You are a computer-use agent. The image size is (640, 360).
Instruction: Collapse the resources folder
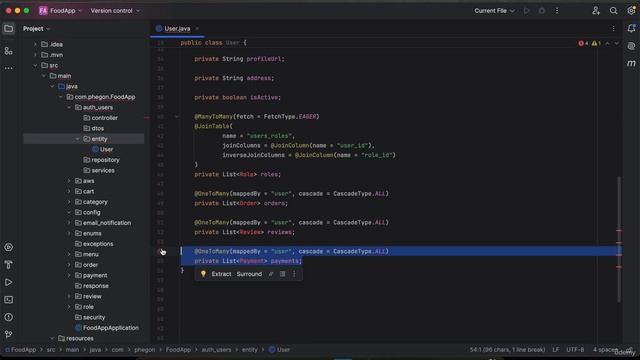pos(52,338)
